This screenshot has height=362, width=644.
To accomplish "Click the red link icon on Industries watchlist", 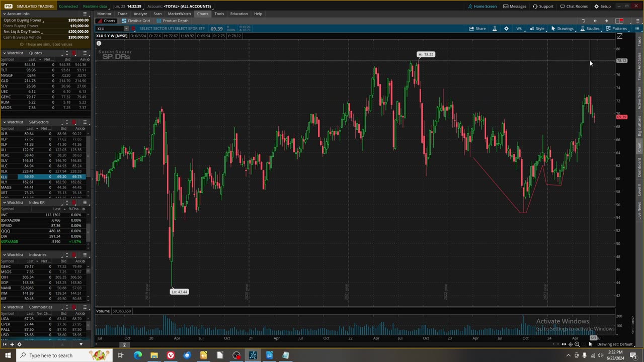I will click(74, 255).
